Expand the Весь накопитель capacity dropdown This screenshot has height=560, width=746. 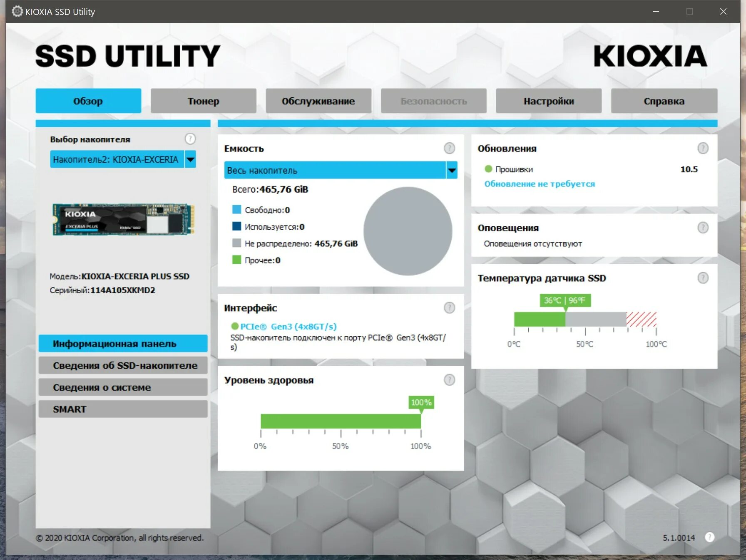tap(452, 170)
